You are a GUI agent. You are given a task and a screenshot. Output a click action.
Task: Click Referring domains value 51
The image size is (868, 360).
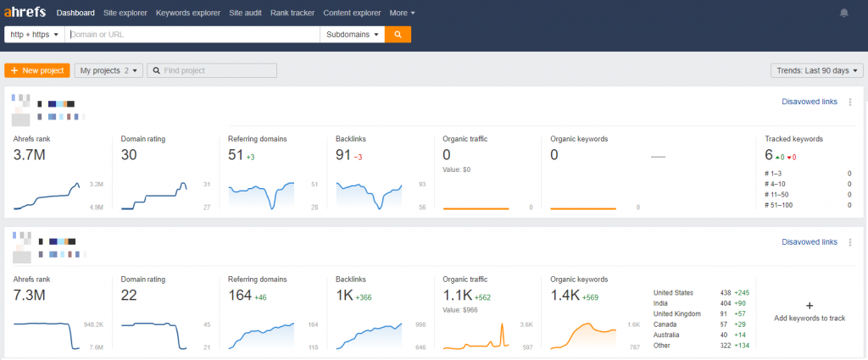click(x=236, y=155)
